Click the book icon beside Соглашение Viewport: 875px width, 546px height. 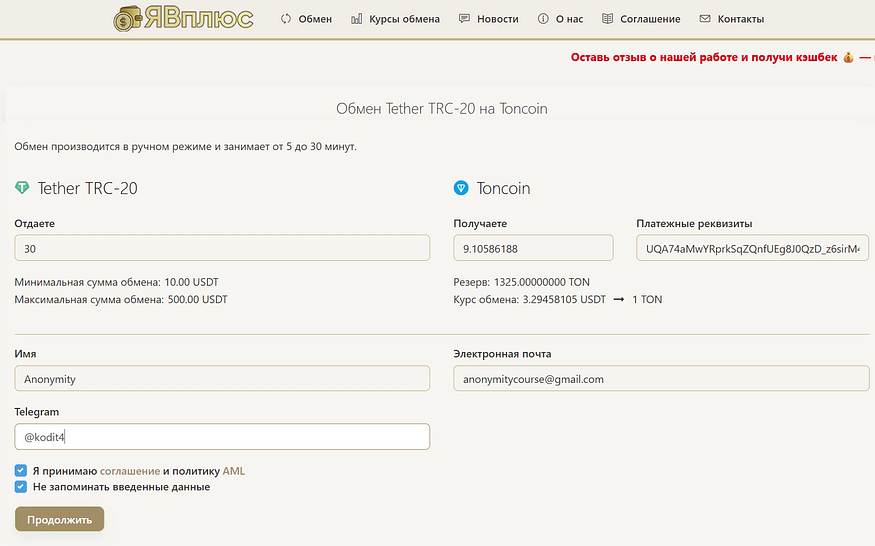[x=608, y=19]
